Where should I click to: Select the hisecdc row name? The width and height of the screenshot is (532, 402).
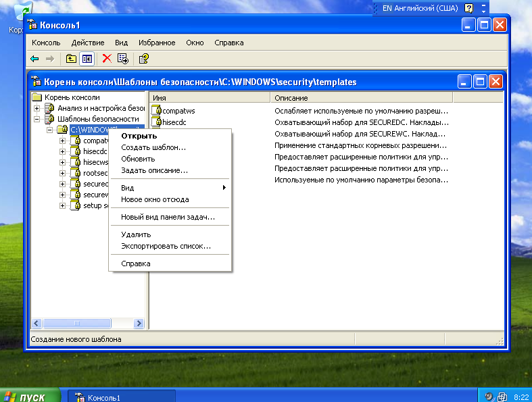pyautogui.click(x=174, y=122)
